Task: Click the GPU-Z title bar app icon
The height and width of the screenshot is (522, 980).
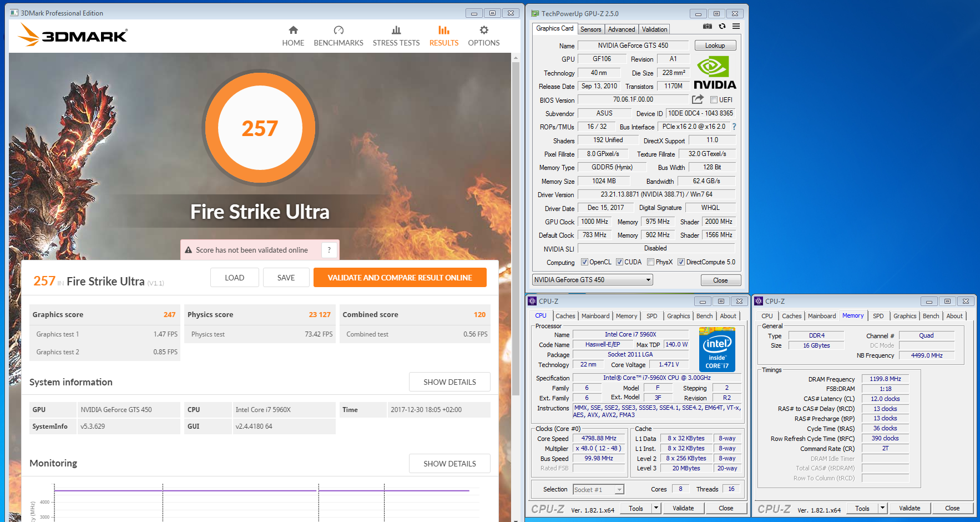Action: click(x=536, y=13)
